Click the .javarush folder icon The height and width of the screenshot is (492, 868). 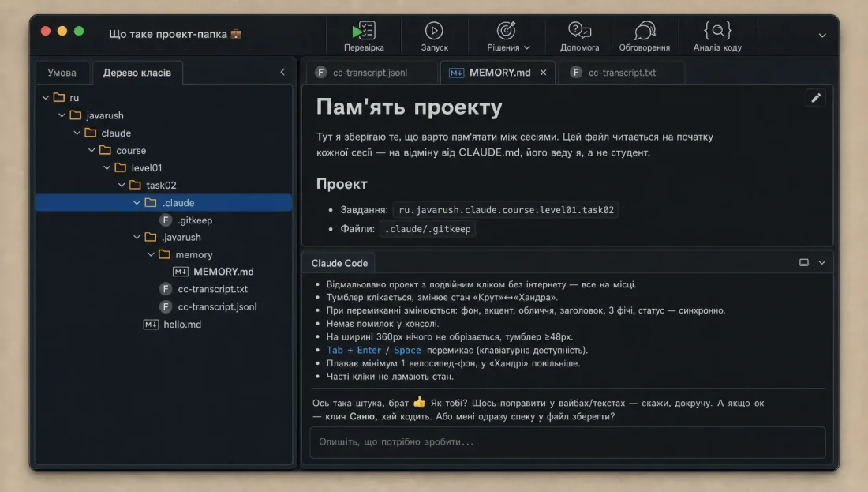click(x=151, y=237)
